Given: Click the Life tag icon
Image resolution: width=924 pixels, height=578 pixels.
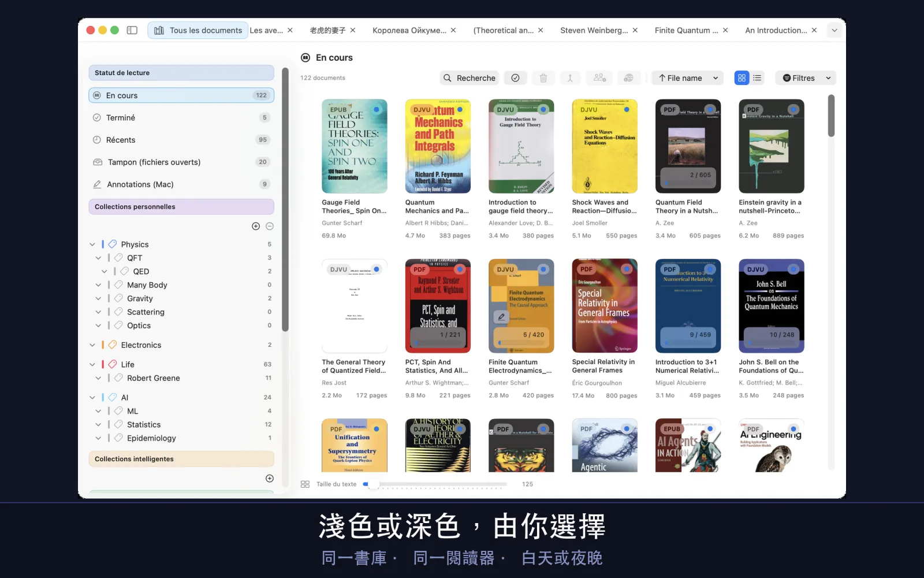Looking at the screenshot, I should [113, 364].
